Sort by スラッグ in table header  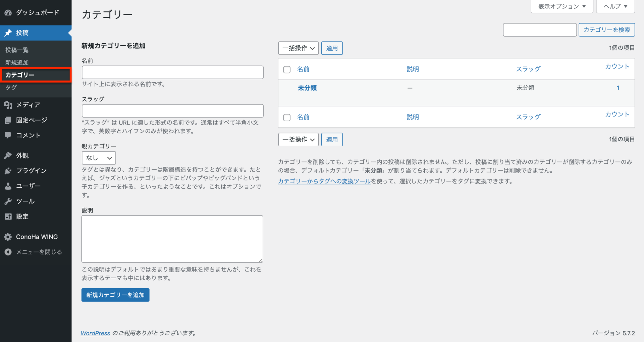[x=528, y=69]
